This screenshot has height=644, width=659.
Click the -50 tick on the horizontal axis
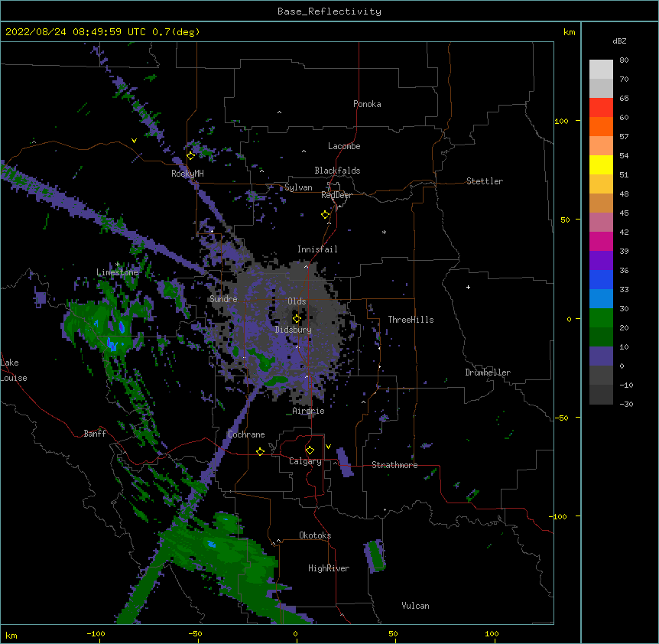pos(195,633)
